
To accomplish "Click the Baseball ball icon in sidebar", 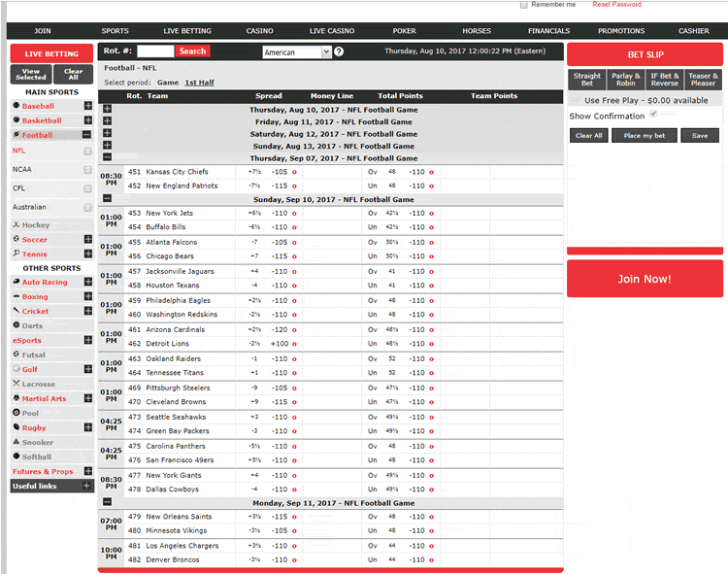I will pos(17,106).
